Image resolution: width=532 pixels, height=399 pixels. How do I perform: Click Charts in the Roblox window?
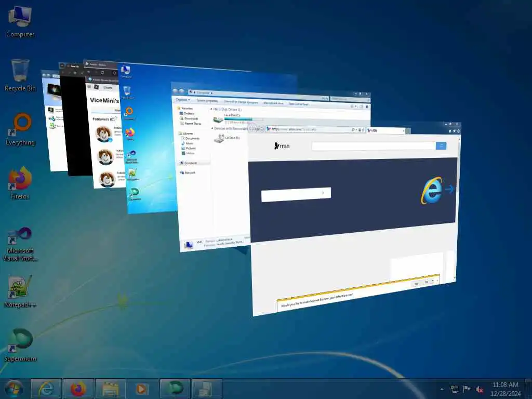click(108, 88)
